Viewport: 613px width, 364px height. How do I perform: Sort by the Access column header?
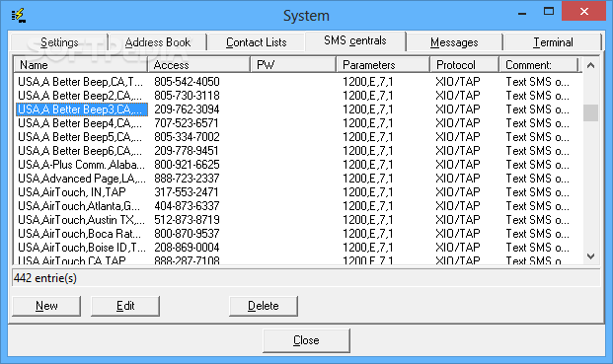click(199, 65)
